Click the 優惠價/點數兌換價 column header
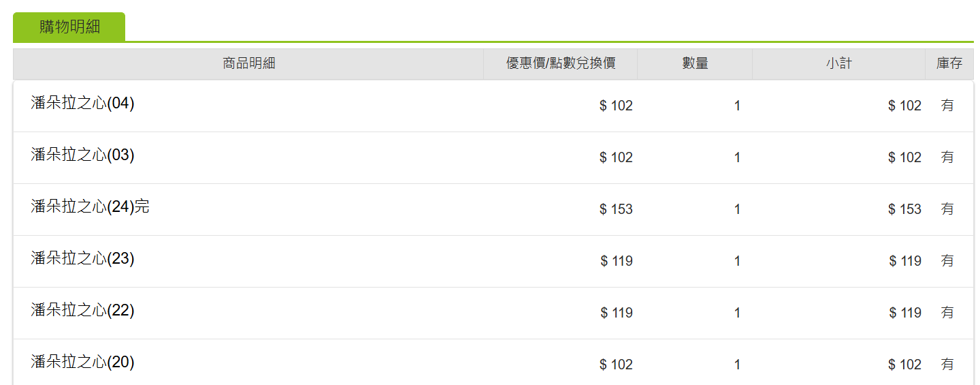The image size is (980, 385). click(561, 64)
